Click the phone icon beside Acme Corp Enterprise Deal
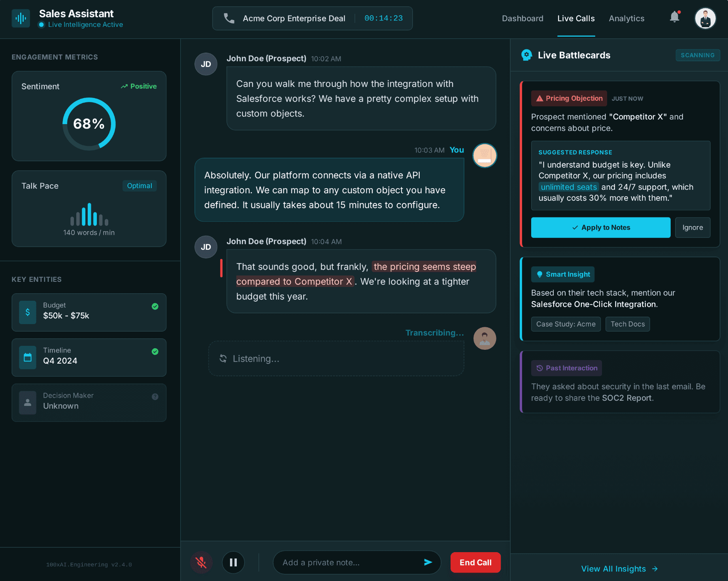 click(x=229, y=18)
